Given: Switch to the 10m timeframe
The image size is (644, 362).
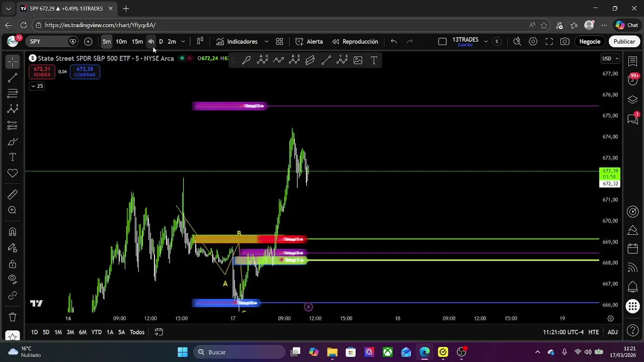Looking at the screenshot, I should [x=121, y=41].
